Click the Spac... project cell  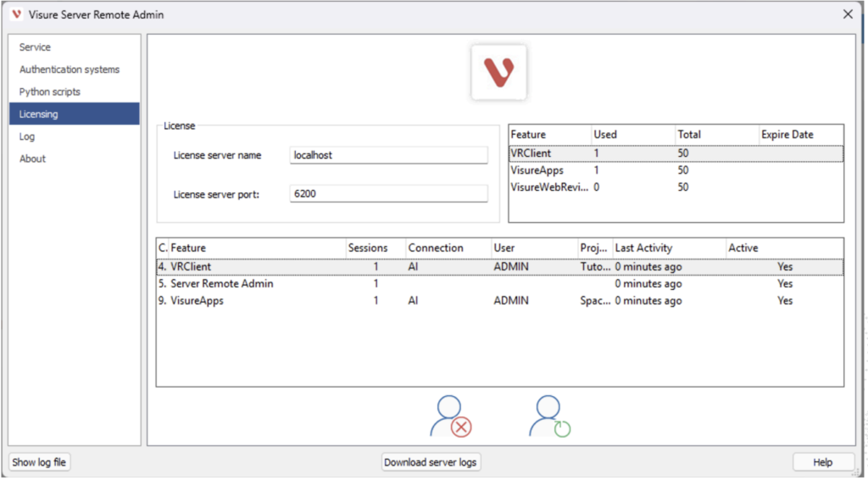[596, 300]
